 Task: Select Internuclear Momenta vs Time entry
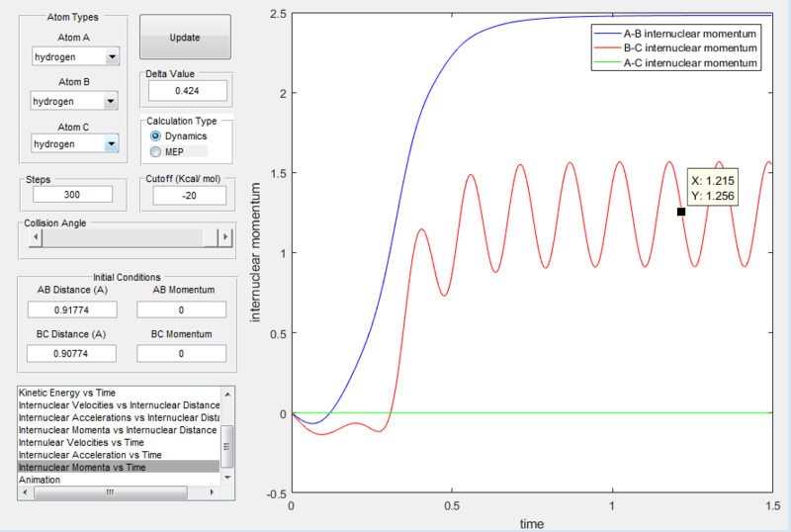[119, 468]
